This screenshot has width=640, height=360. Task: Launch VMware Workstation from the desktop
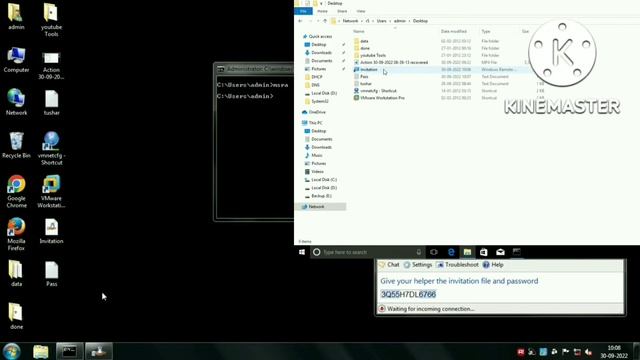pos(51,192)
